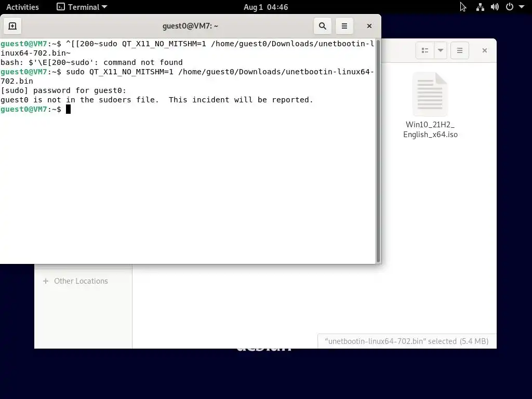Open the Activities overview
Image resolution: width=532 pixels, height=399 pixels.
22,7
